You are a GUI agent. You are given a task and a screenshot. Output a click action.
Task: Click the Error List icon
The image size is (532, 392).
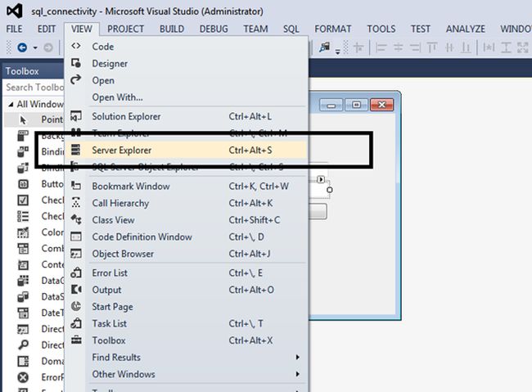(76, 273)
